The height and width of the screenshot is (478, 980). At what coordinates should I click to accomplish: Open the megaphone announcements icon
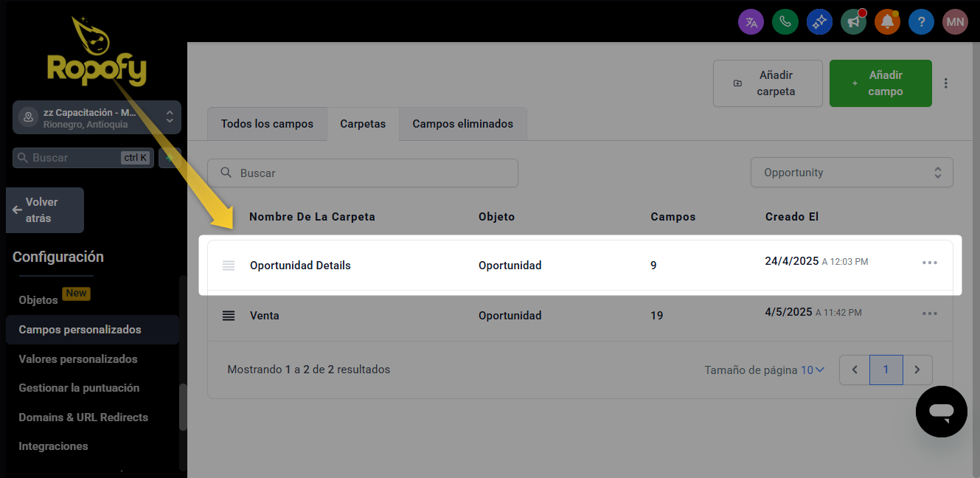853,21
